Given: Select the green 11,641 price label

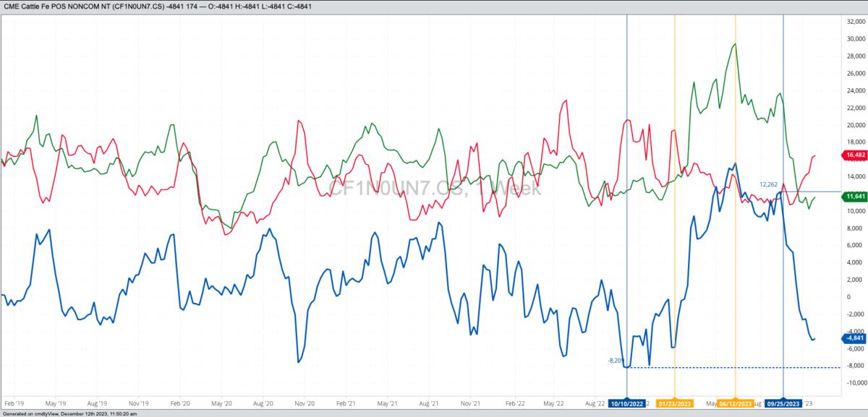Looking at the screenshot, I should point(855,197).
